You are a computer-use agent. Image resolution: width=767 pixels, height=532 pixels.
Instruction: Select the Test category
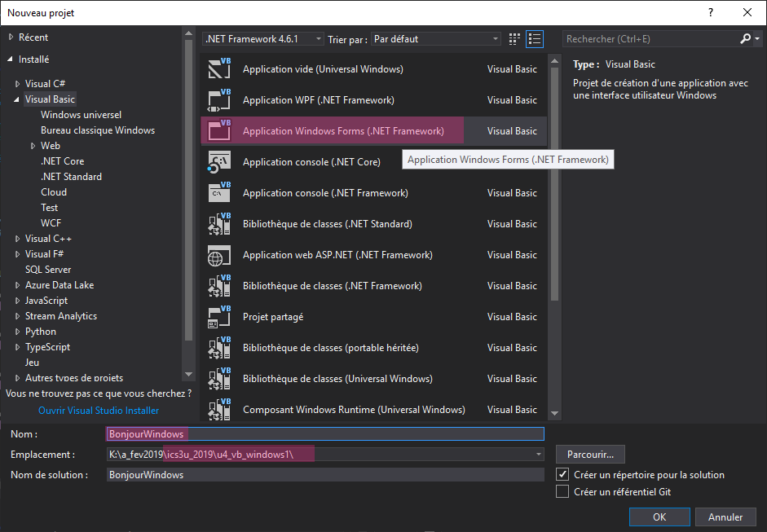(x=50, y=207)
